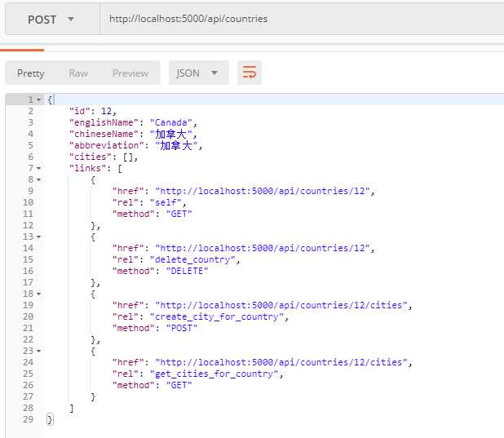Click line number 2 in the gutter
Screen dimensions: 504x438
point(30,111)
